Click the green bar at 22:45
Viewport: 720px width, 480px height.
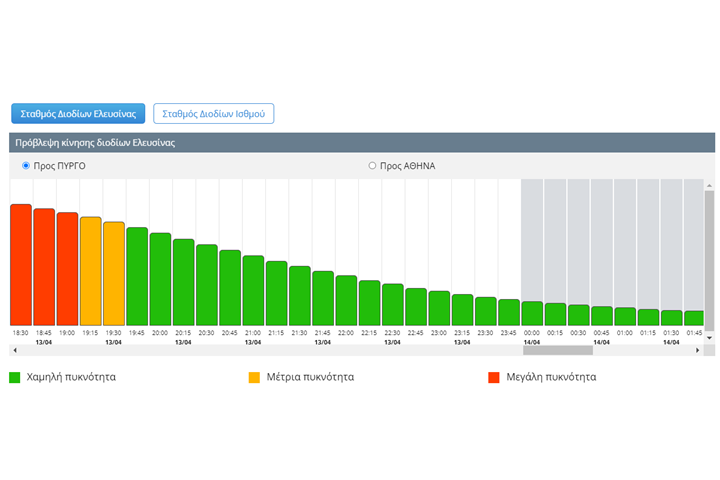(416, 307)
